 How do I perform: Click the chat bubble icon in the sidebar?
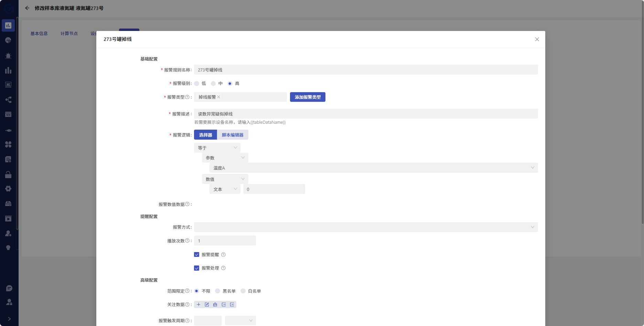click(9, 288)
